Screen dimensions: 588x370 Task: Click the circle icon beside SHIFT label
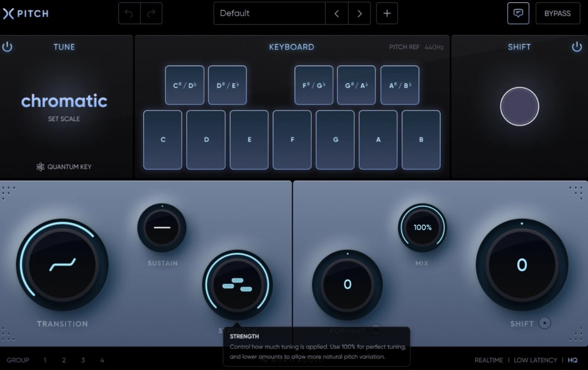(x=544, y=323)
